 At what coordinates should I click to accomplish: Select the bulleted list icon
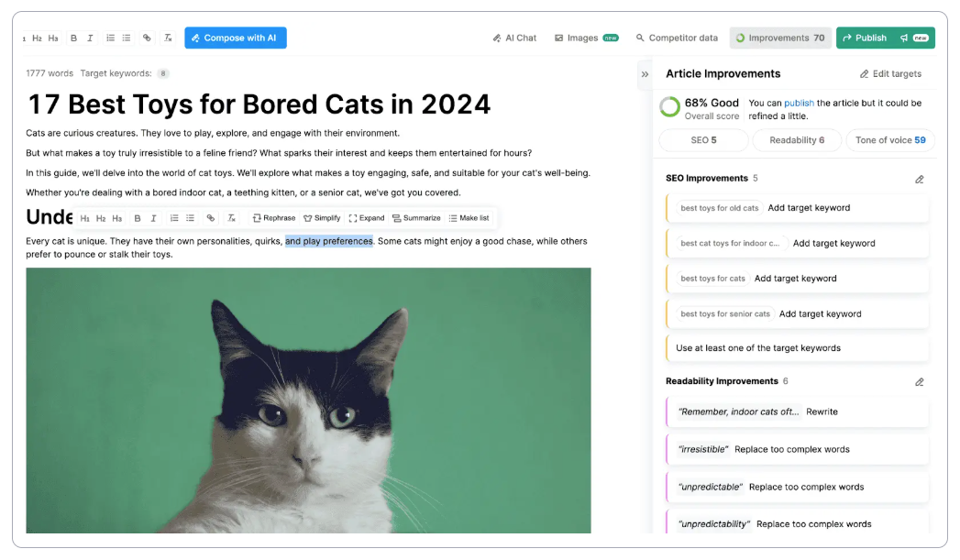pos(127,38)
